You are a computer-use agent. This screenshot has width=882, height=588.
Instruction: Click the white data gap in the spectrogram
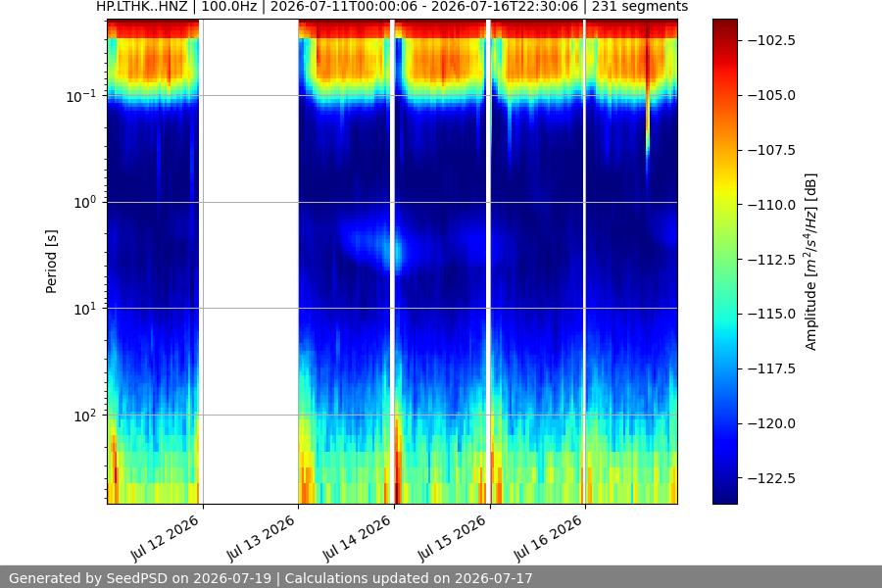(249, 262)
